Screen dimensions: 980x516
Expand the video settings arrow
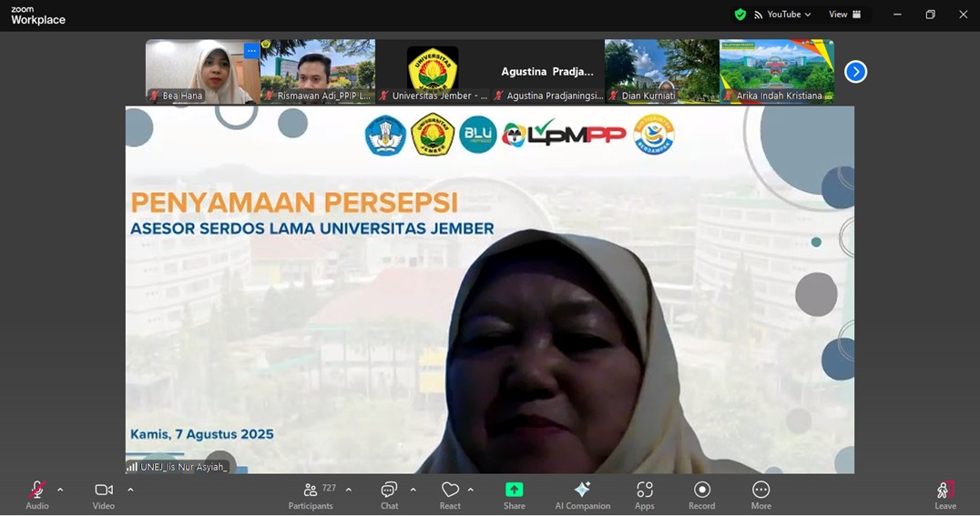pos(130,490)
